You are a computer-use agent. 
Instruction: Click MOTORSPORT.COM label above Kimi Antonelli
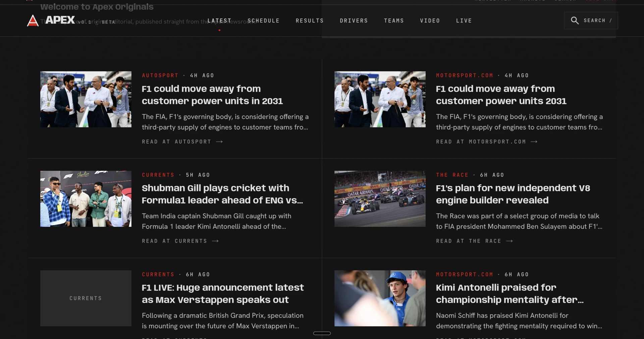click(x=465, y=274)
